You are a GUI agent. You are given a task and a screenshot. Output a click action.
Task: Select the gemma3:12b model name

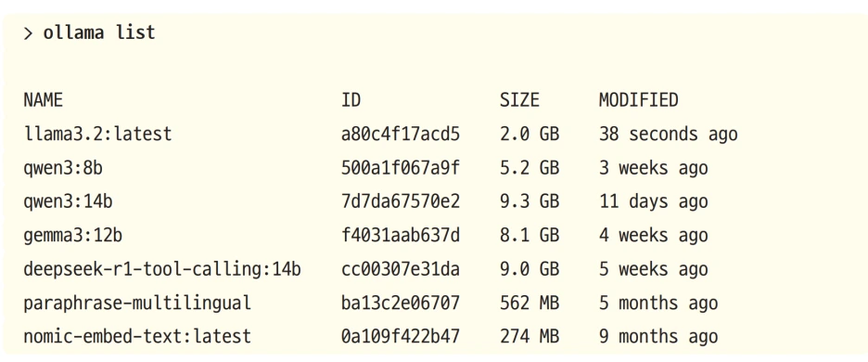(72, 236)
